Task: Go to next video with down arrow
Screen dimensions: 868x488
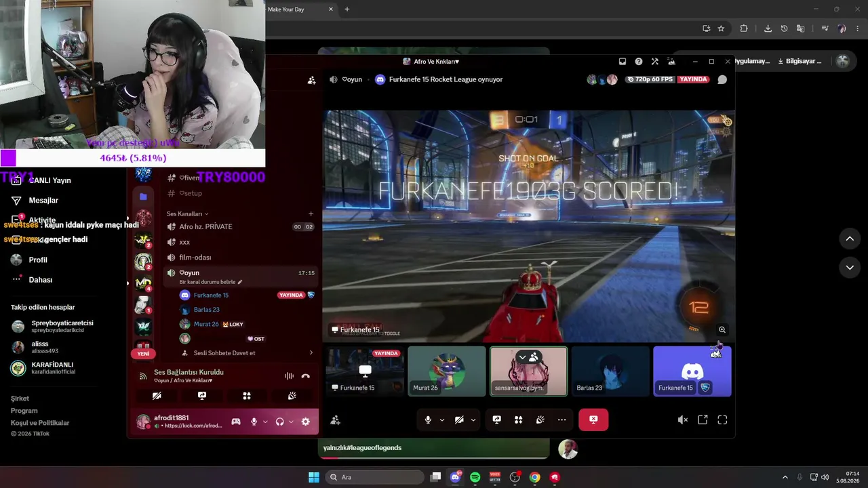Action: [x=850, y=268]
